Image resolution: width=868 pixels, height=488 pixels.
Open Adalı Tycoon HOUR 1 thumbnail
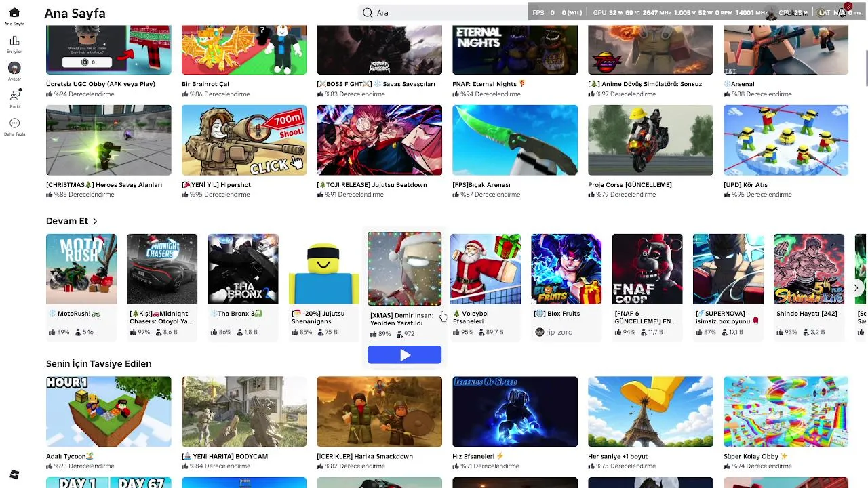pos(108,411)
